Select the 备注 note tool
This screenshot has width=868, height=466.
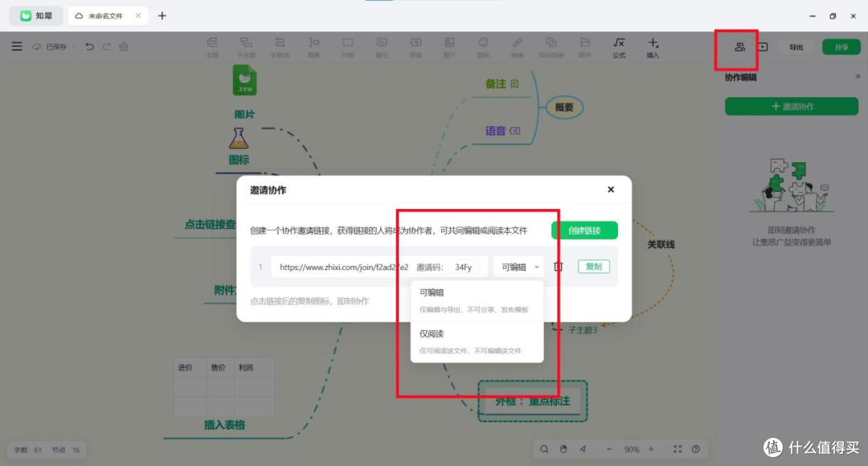[x=382, y=47]
